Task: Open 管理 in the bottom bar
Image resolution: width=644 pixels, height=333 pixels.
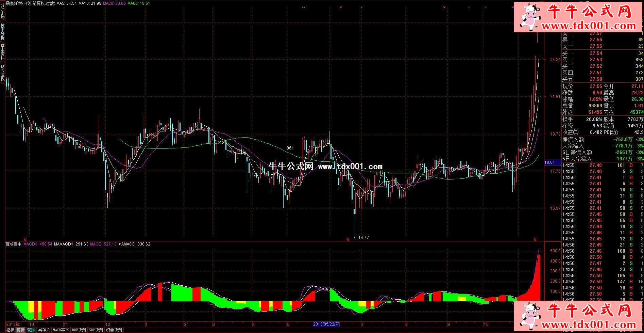Action: 31,330
